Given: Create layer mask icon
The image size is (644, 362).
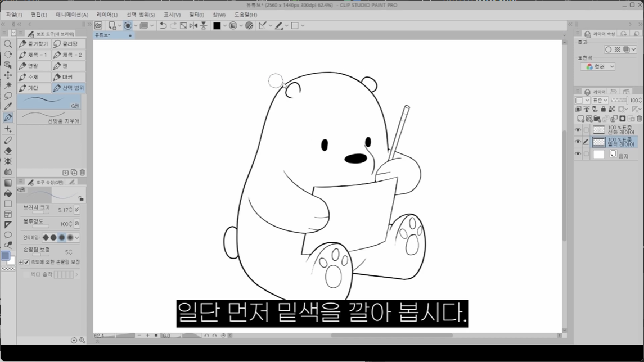Looking at the screenshot, I should [x=623, y=119].
